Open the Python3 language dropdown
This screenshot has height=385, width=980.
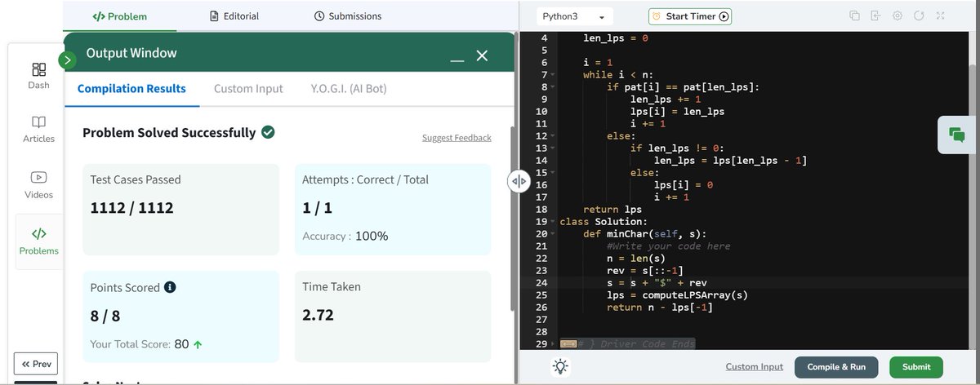(575, 16)
